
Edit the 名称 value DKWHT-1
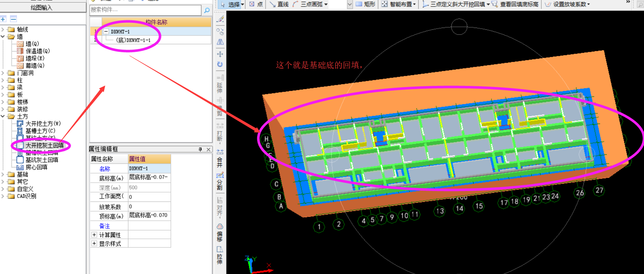click(149, 169)
